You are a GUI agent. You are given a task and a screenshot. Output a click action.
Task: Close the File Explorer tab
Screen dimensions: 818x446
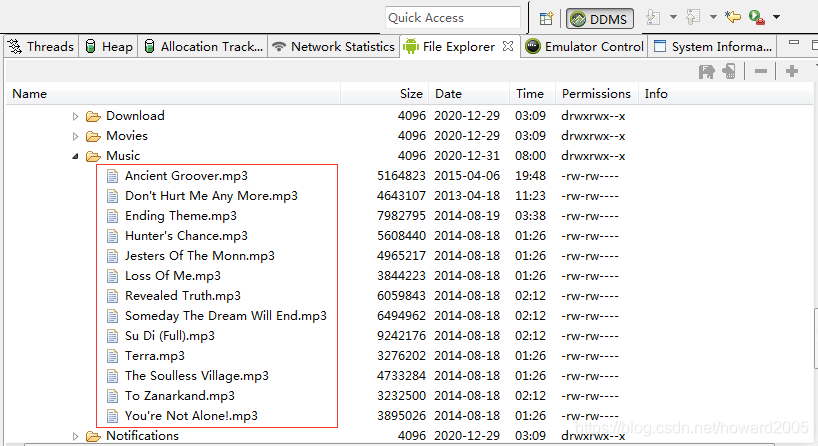508,46
